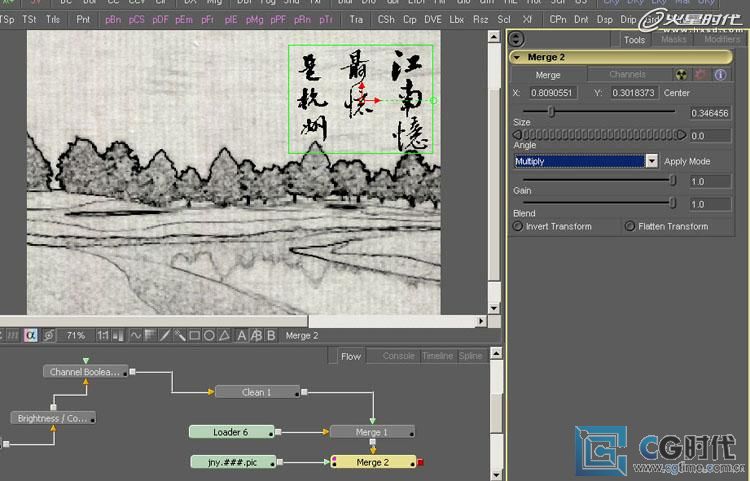Click the up/down arrows button above Merge 2

[516, 39]
